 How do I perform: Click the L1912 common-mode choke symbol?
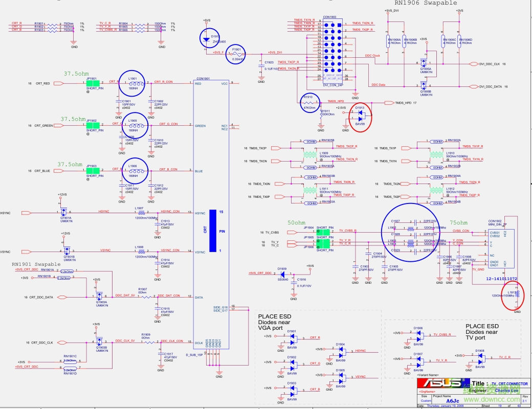point(436,190)
